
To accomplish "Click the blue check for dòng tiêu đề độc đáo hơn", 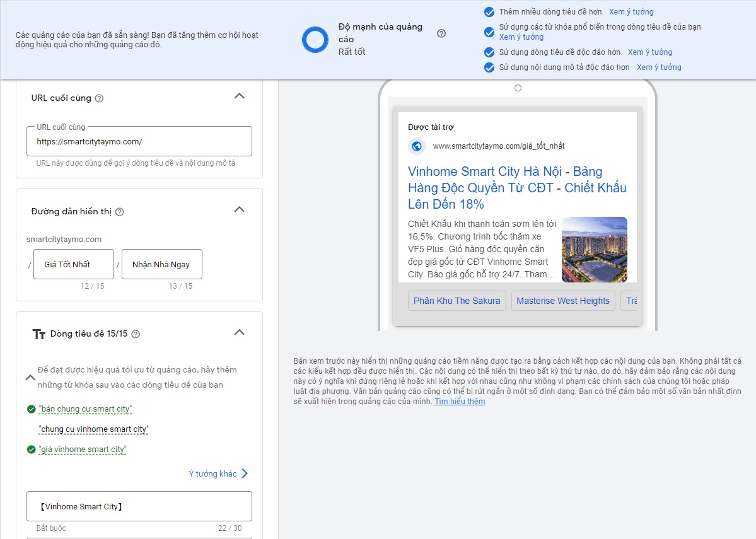I will [489, 52].
